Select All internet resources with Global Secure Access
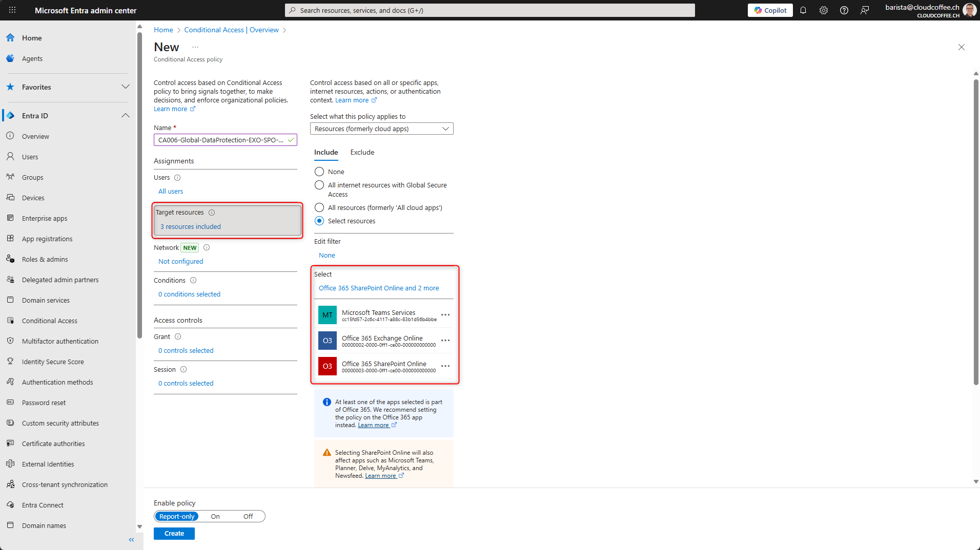This screenshot has width=980, height=550. click(x=319, y=185)
